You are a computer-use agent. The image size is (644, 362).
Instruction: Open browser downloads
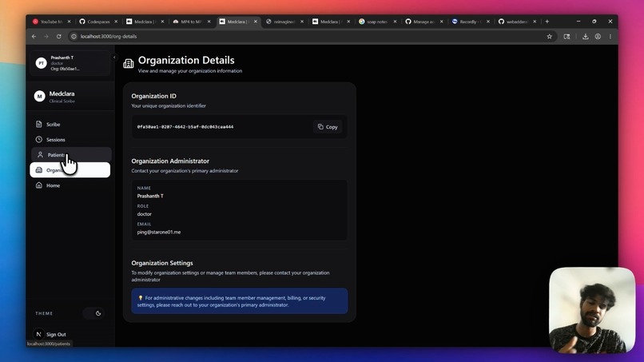[x=585, y=37]
